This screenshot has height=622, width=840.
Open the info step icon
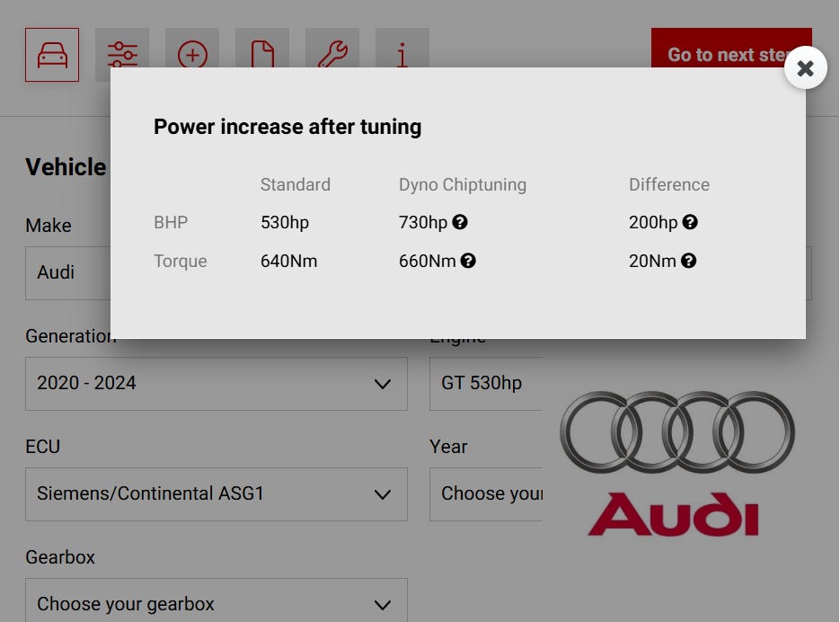coord(402,55)
